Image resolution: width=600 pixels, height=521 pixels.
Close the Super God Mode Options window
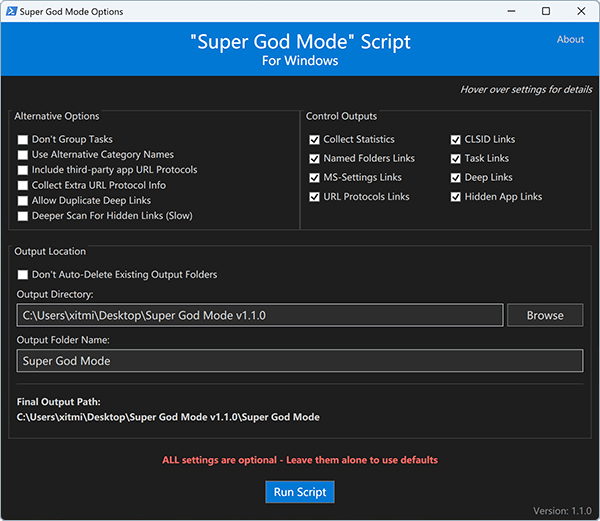(581, 11)
